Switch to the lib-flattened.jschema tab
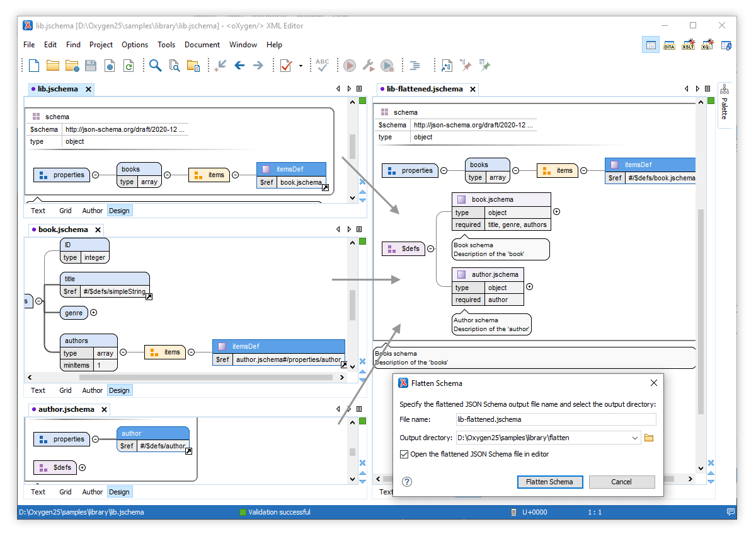This screenshot has width=756, height=536. 425,89
